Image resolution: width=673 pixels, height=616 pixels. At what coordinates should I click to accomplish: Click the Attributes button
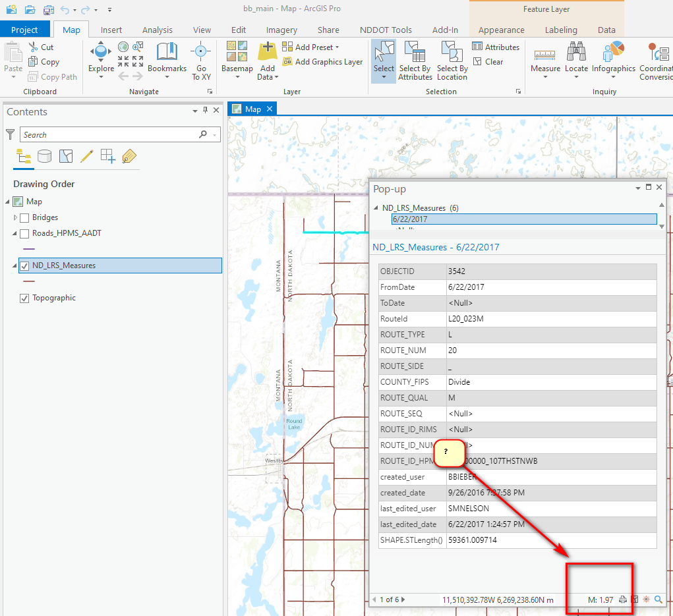tap(496, 47)
